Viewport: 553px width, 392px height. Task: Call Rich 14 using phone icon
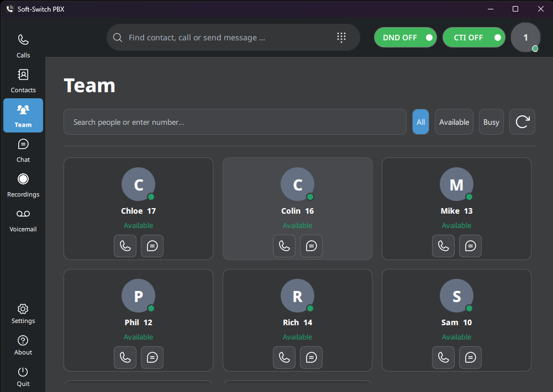[285, 357]
